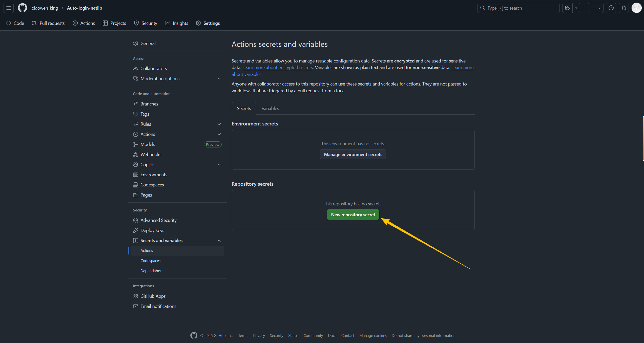Image resolution: width=644 pixels, height=343 pixels.
Task: Open the Copilot chat icon in header
Action: click(x=567, y=8)
